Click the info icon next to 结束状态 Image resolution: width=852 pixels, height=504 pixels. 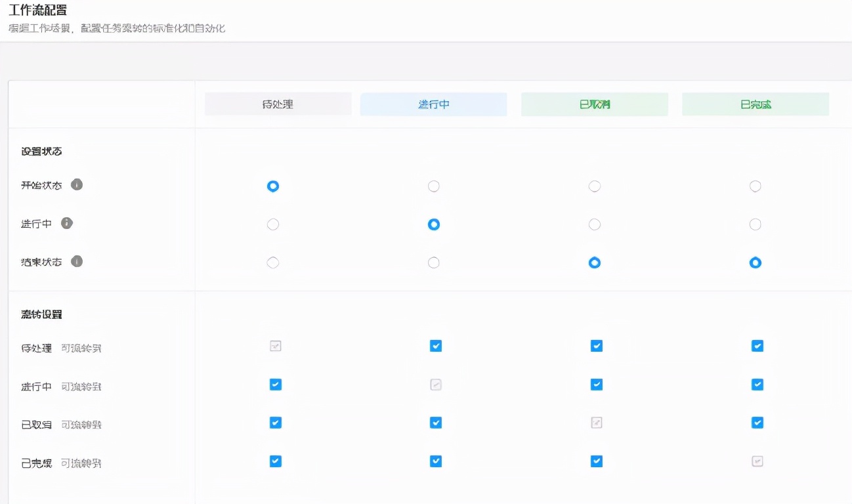[x=77, y=261]
